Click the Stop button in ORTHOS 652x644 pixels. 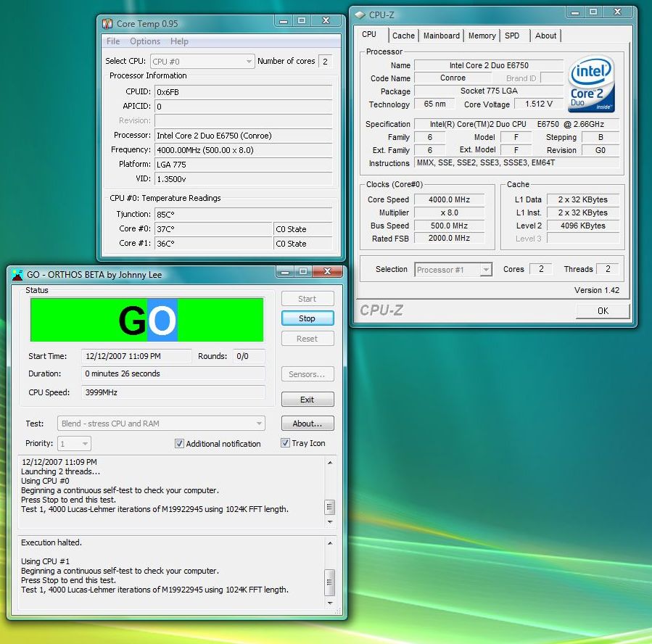point(308,318)
